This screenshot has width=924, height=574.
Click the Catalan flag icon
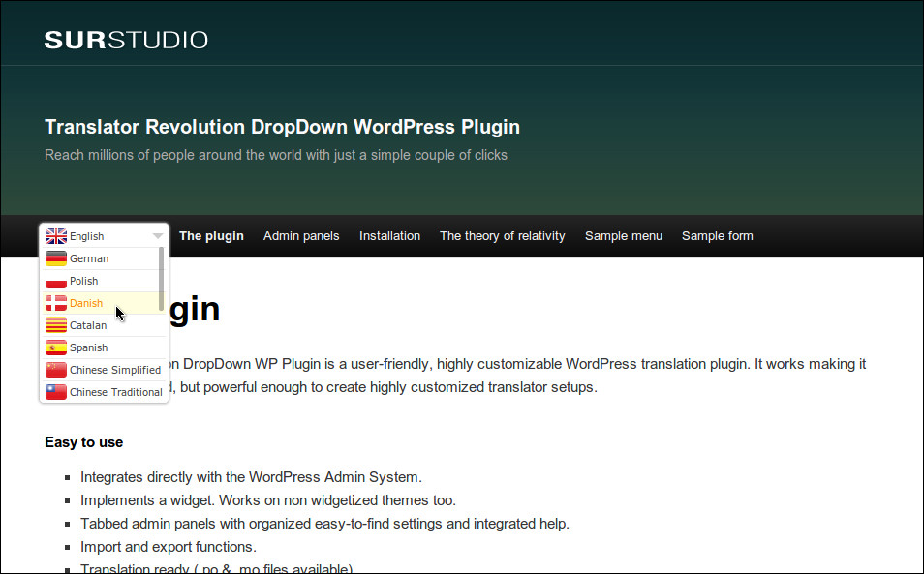click(x=56, y=325)
